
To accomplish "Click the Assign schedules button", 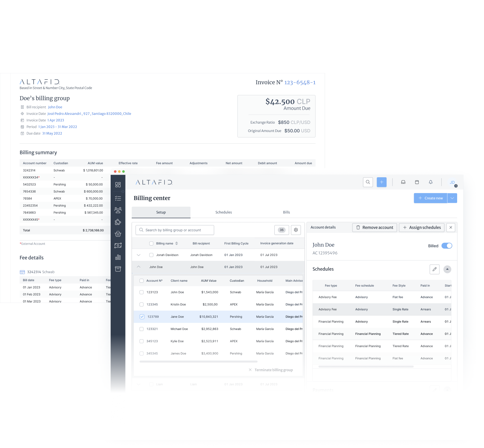I will [422, 227].
